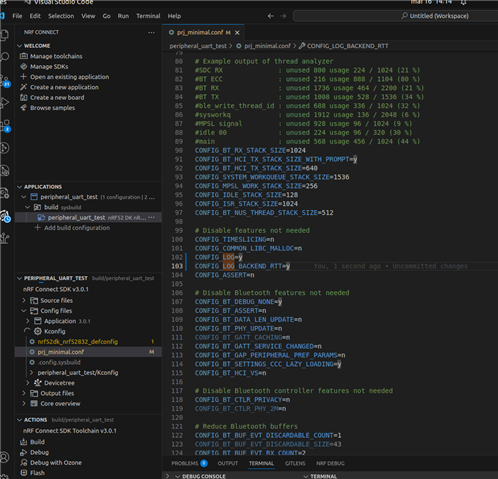Viewport: 498px width, 479px height.
Task: Open the View menu
Action: tap(88, 16)
